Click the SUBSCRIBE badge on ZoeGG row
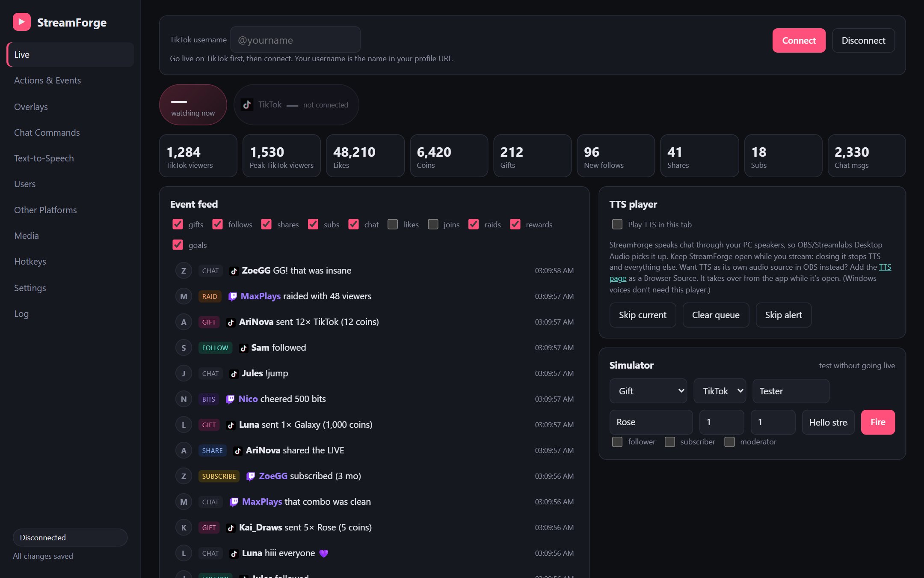924x578 pixels. pyautogui.click(x=219, y=476)
